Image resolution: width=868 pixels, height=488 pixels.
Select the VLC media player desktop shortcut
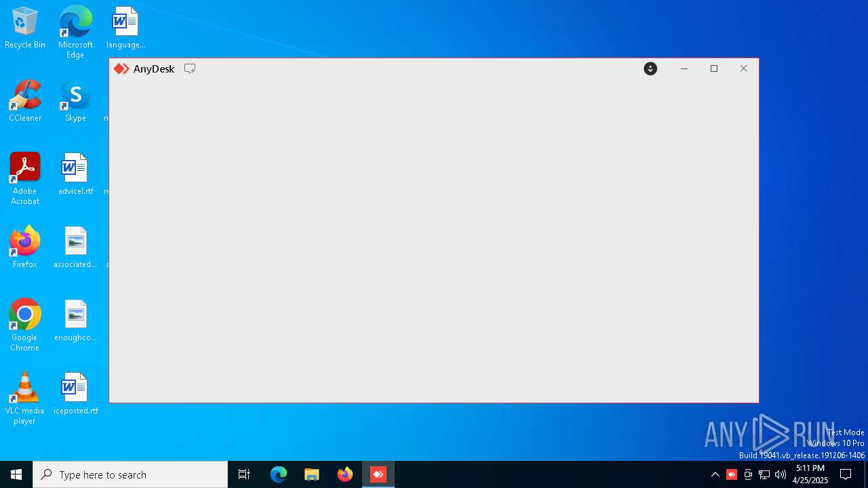pos(25,399)
